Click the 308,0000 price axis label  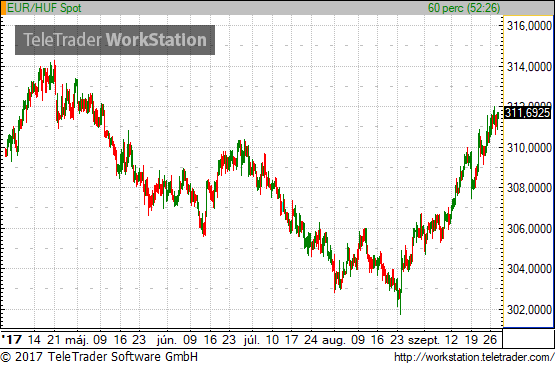[529, 188]
